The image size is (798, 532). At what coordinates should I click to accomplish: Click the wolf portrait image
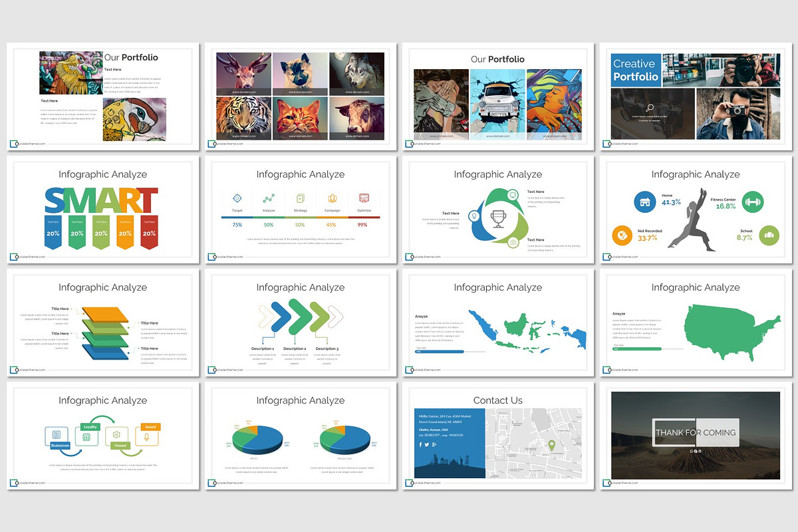point(356,74)
